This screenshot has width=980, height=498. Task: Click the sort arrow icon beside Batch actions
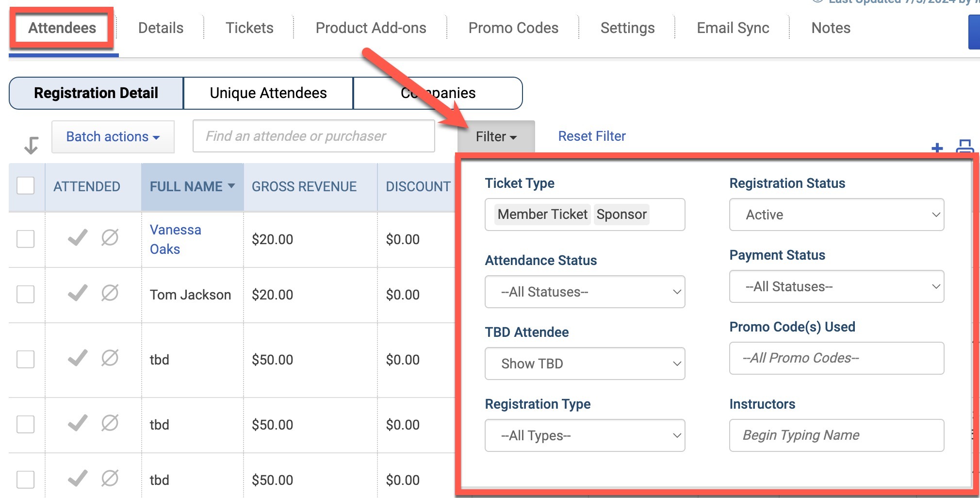coord(32,145)
